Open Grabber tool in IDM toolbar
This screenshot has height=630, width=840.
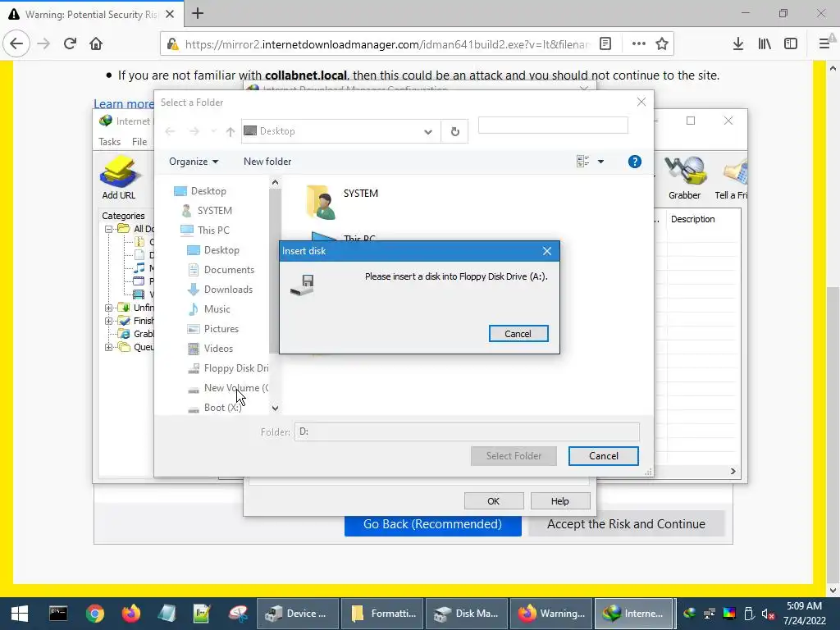click(x=684, y=178)
